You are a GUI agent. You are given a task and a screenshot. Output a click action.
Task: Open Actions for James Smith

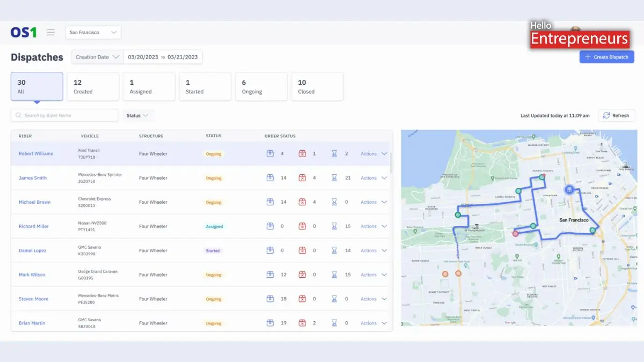pyautogui.click(x=369, y=178)
